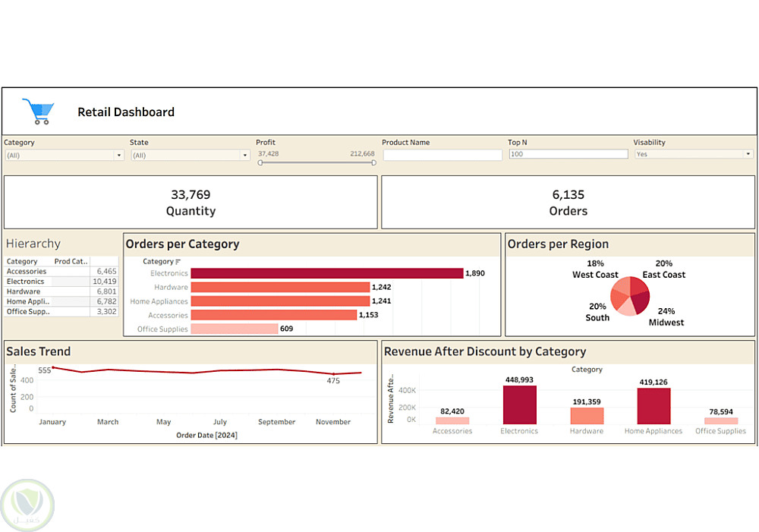Click the Prod Cat.. column header
Image resolution: width=759 pixels, height=532 pixels.
click(x=71, y=261)
